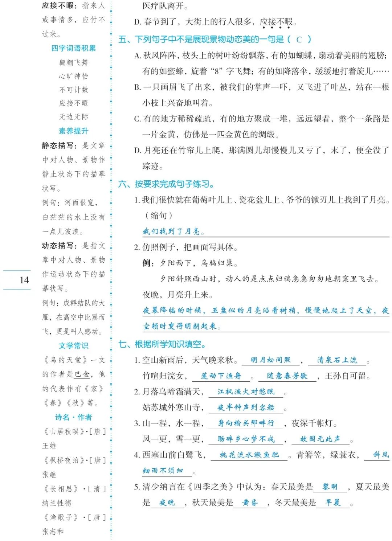Click the poem title 《长相思》

[x=61, y=489]
